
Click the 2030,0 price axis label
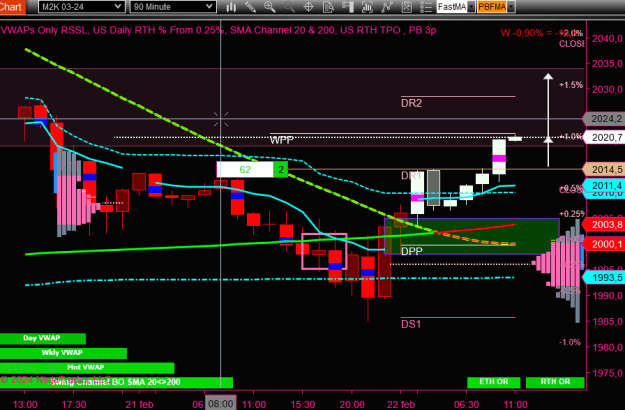pyautogui.click(x=607, y=89)
